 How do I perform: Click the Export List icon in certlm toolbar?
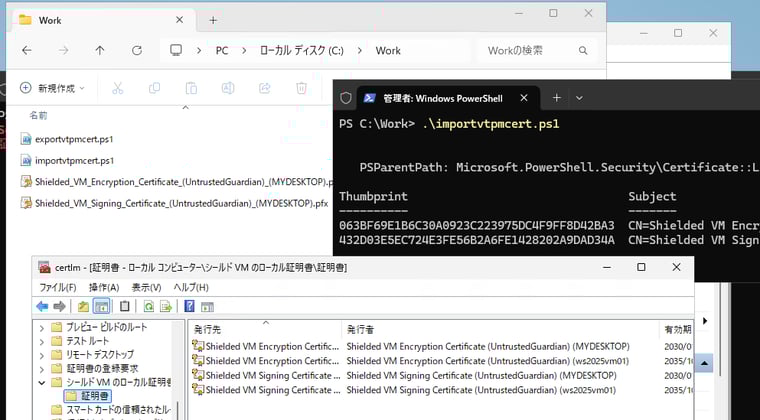tap(165, 306)
